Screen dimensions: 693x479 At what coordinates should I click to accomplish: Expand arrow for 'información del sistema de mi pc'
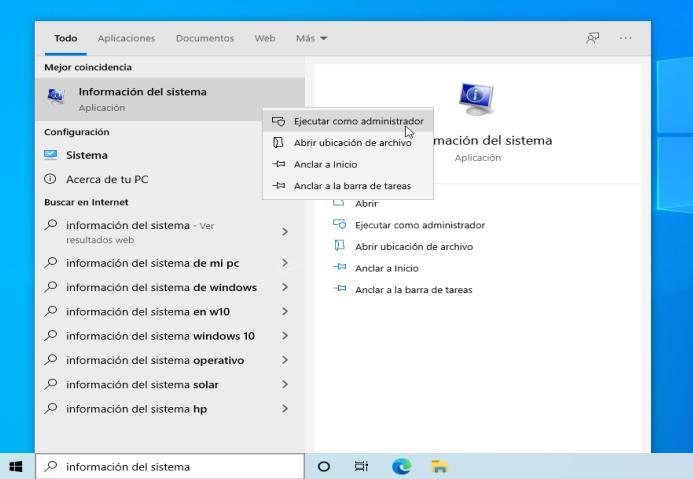click(x=285, y=263)
